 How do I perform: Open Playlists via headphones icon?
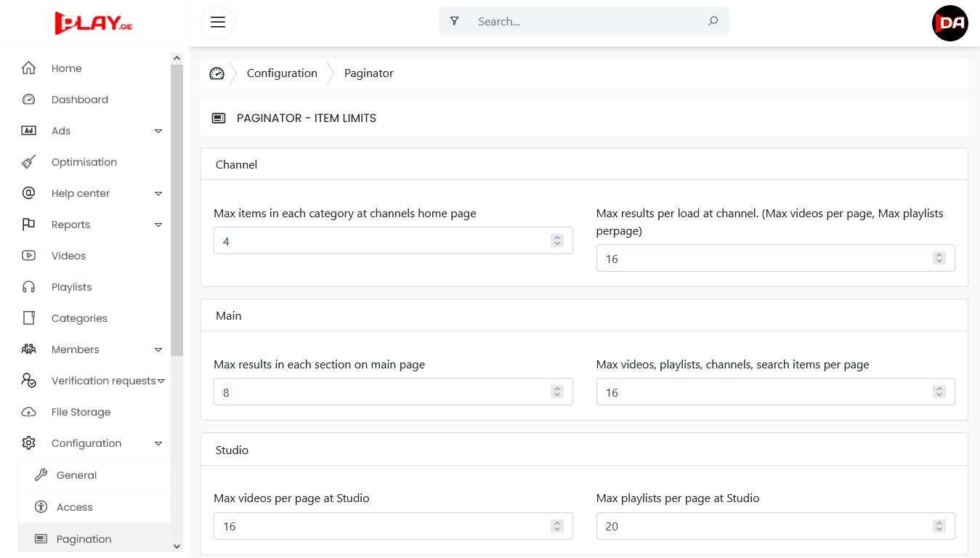pos(29,287)
